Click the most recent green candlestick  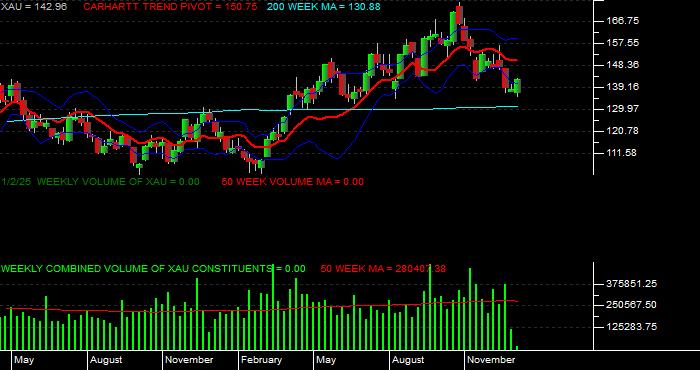[517, 86]
